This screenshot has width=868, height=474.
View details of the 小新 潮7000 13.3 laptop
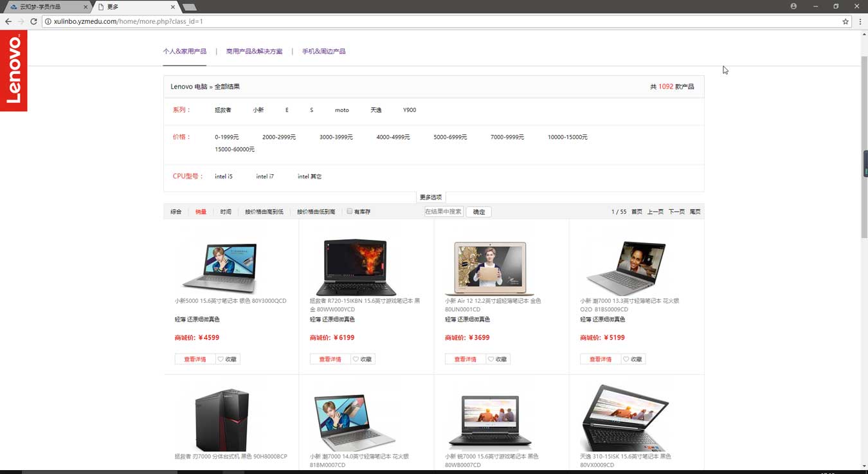(600, 360)
